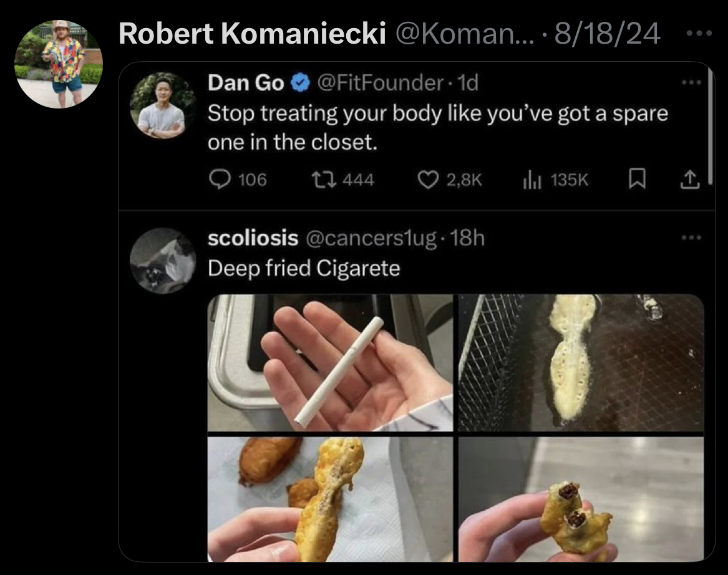Image resolution: width=728 pixels, height=575 pixels.
Task: View the bitten fried cigarette photo
Action: pyautogui.click(x=581, y=498)
